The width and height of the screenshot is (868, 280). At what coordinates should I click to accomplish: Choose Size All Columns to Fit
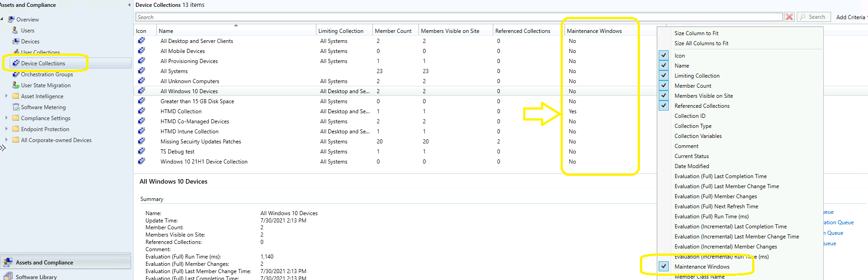coord(701,43)
